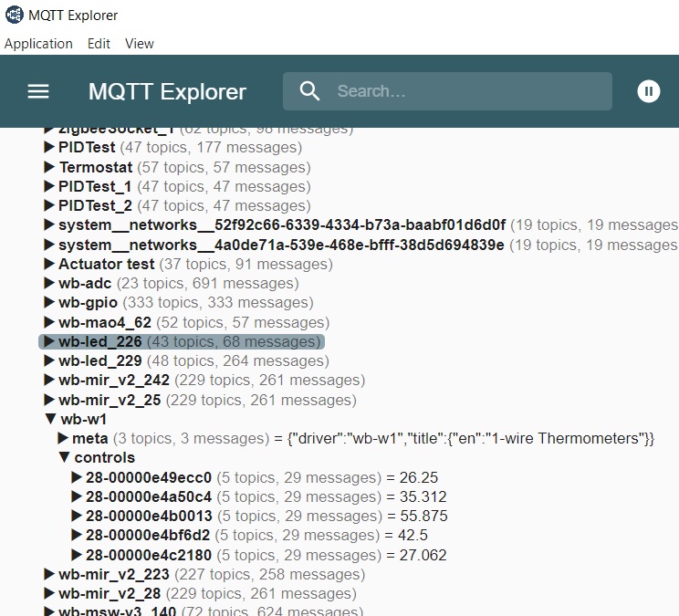Expand the wb-mir_v2_28 topic arrow
This screenshot has width=679, height=616.
click(49, 593)
